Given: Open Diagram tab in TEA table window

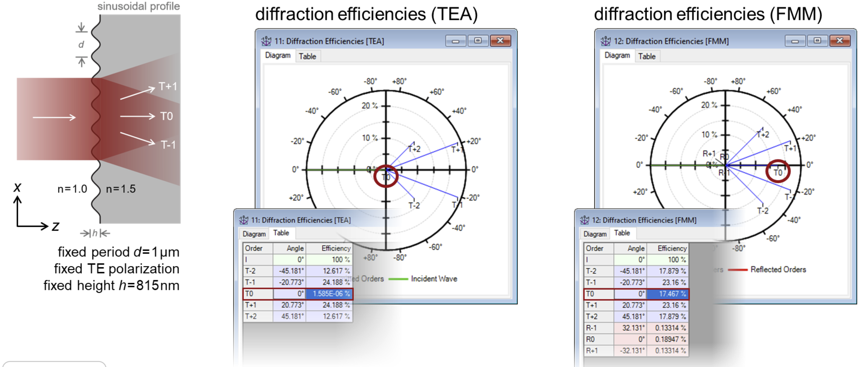Looking at the screenshot, I should pyautogui.click(x=254, y=234).
